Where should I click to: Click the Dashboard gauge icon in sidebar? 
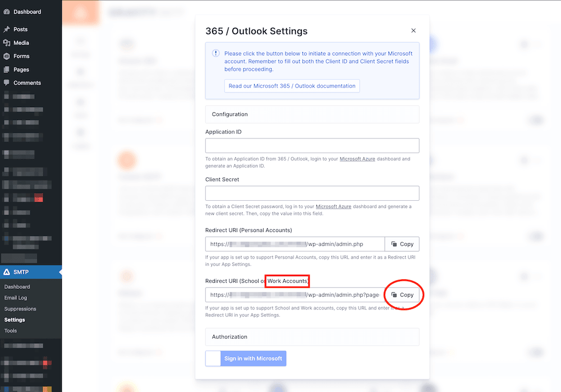pyautogui.click(x=7, y=12)
